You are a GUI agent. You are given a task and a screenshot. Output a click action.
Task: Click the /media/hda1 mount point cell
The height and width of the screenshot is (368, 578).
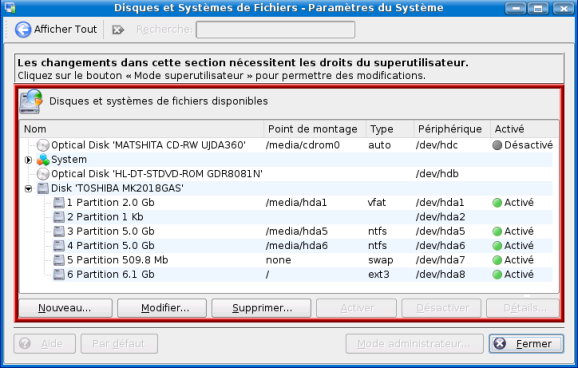pyautogui.click(x=296, y=202)
